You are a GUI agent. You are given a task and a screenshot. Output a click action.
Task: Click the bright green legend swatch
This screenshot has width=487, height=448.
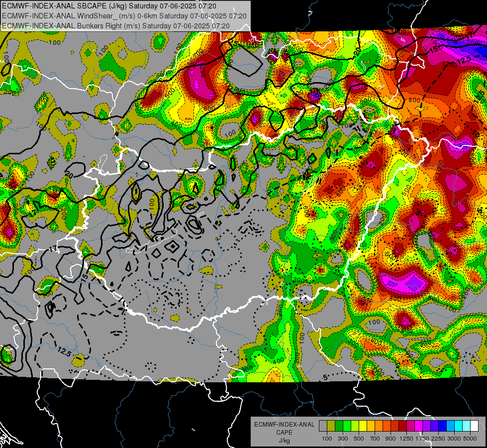[347, 426]
